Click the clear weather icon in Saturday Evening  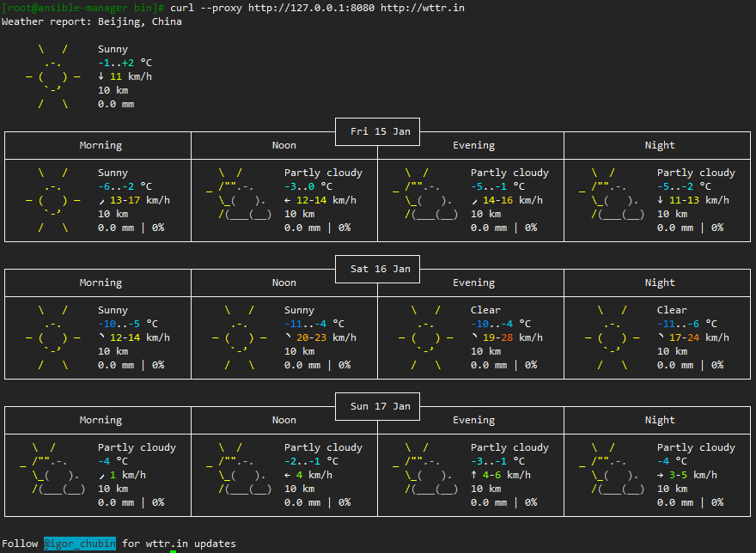coord(424,337)
